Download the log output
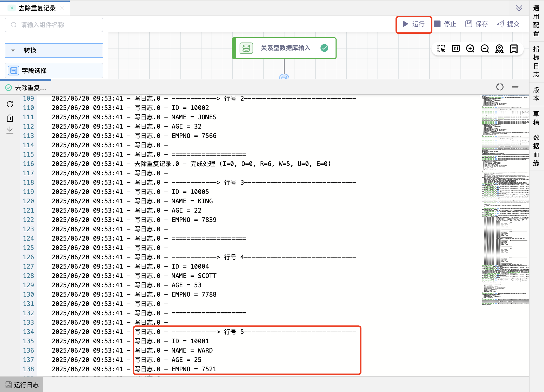 pos(10,130)
